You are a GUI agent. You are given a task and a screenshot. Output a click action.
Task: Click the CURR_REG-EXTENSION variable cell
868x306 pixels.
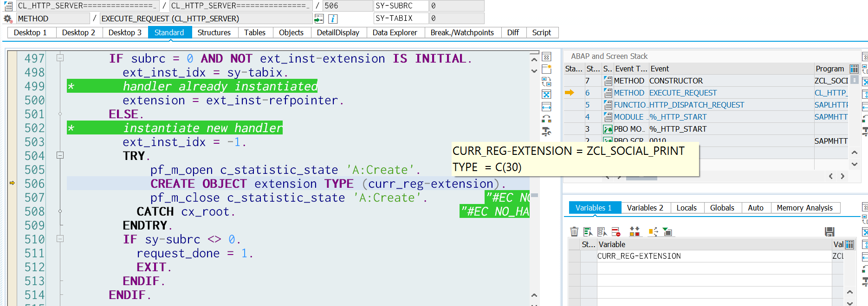(x=714, y=256)
